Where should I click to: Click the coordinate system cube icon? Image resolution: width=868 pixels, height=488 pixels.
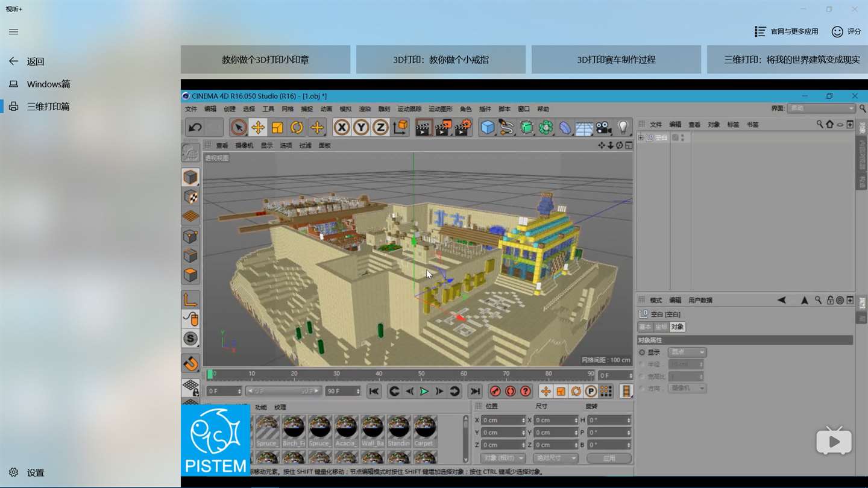click(x=400, y=127)
